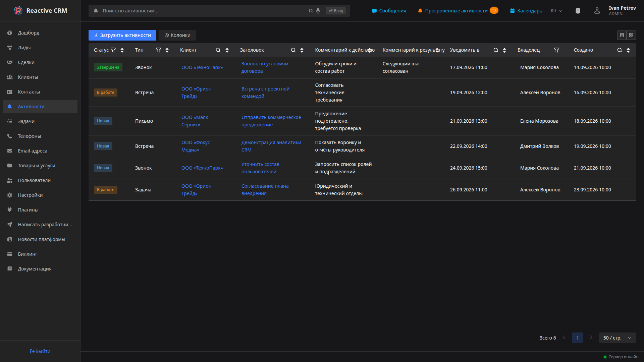Click the Ввод submit button in search
The height and width of the screenshot is (362, 644).
pyautogui.click(x=335, y=11)
